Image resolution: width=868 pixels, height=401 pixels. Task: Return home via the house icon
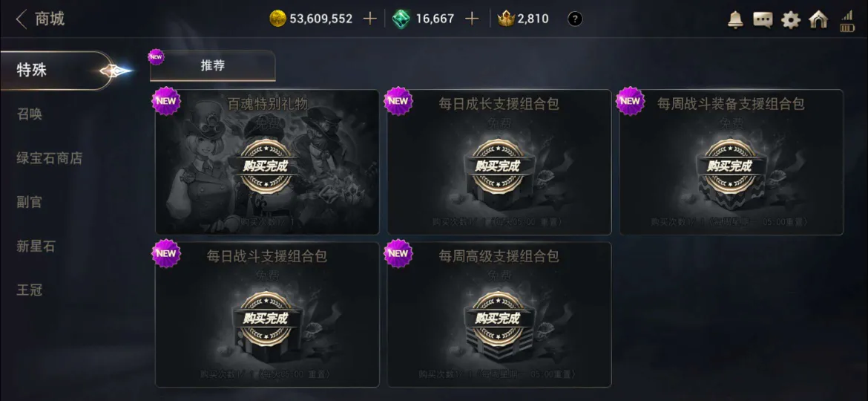[818, 19]
